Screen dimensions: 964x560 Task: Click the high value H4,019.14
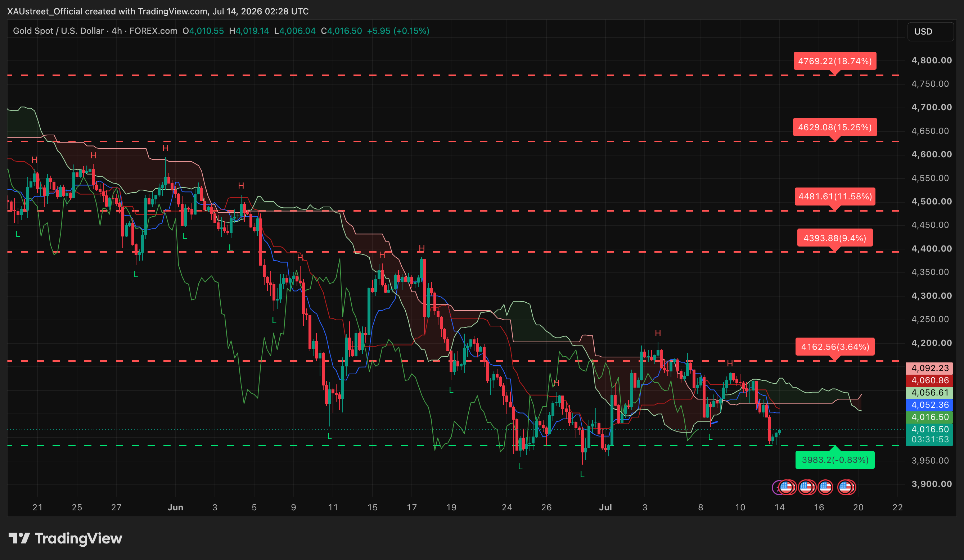coord(249,31)
